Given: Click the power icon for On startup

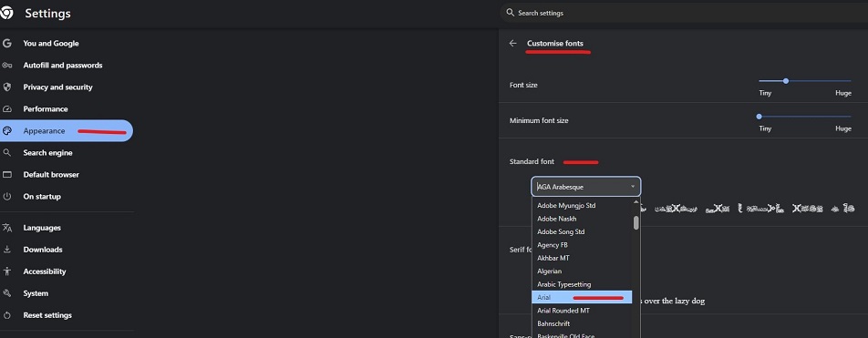Looking at the screenshot, I should (x=7, y=197).
